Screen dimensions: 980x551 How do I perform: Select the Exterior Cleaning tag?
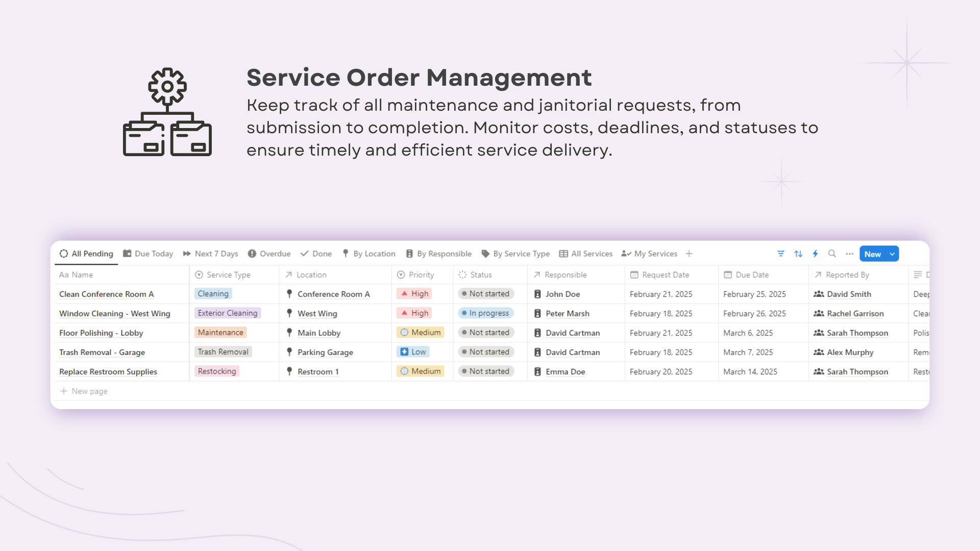(x=228, y=313)
